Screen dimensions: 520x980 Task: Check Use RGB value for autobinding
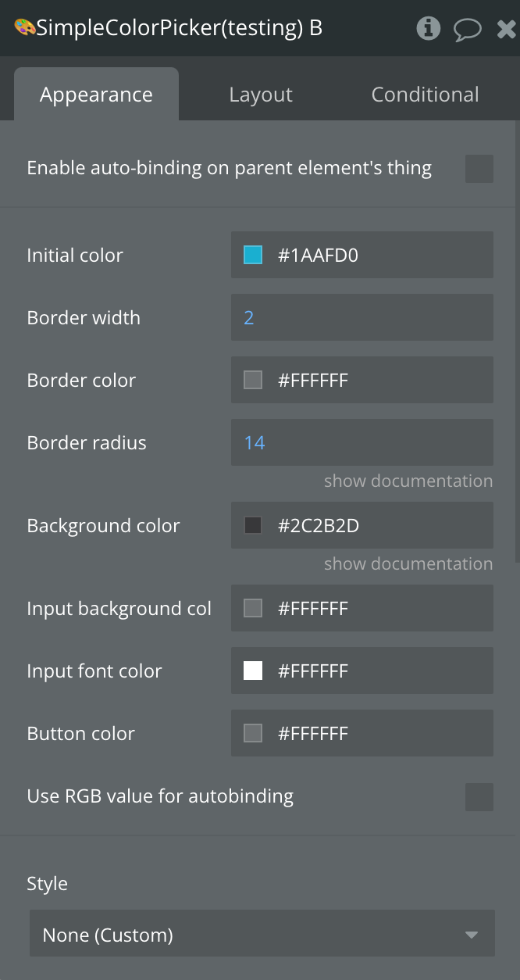coord(479,796)
